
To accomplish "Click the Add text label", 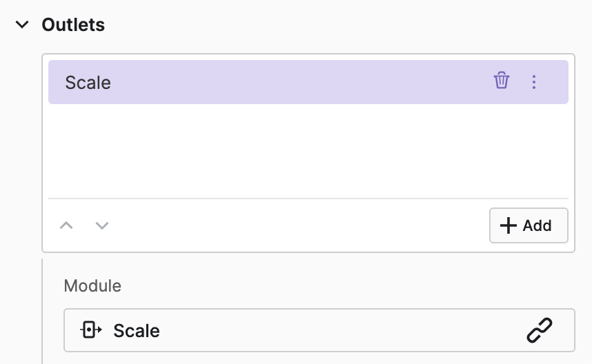I will [x=537, y=225].
